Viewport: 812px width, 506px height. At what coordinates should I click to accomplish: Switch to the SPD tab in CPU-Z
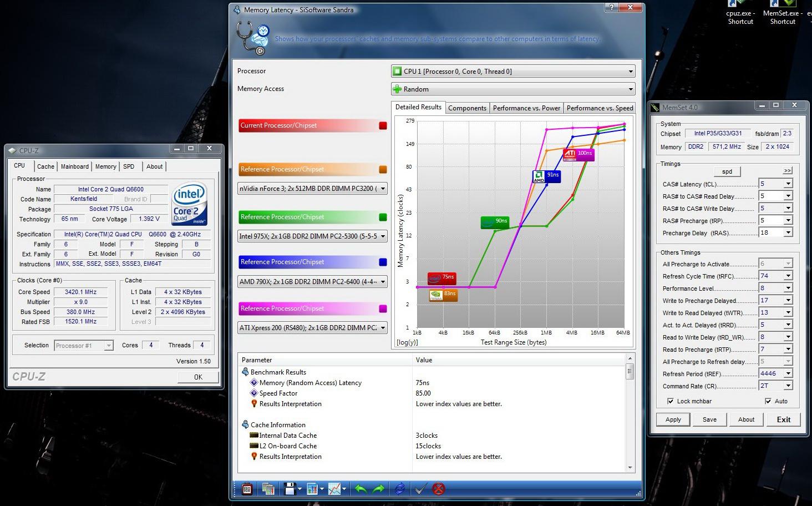coord(129,166)
